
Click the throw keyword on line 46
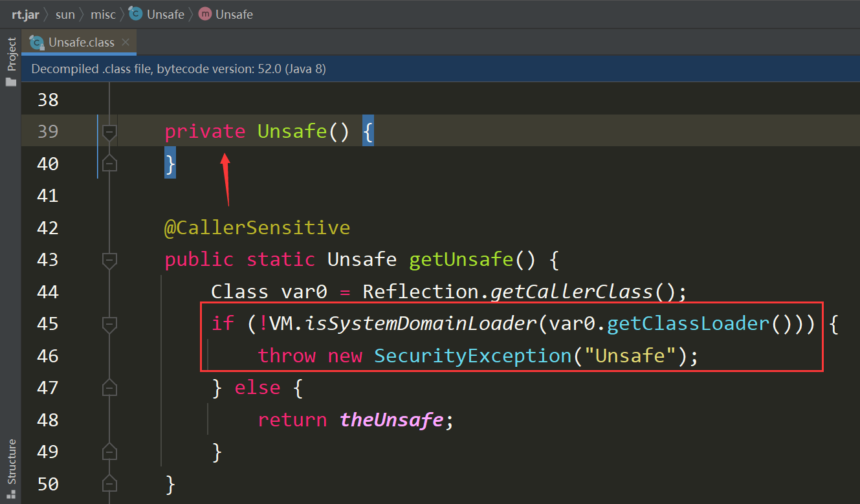coord(287,355)
